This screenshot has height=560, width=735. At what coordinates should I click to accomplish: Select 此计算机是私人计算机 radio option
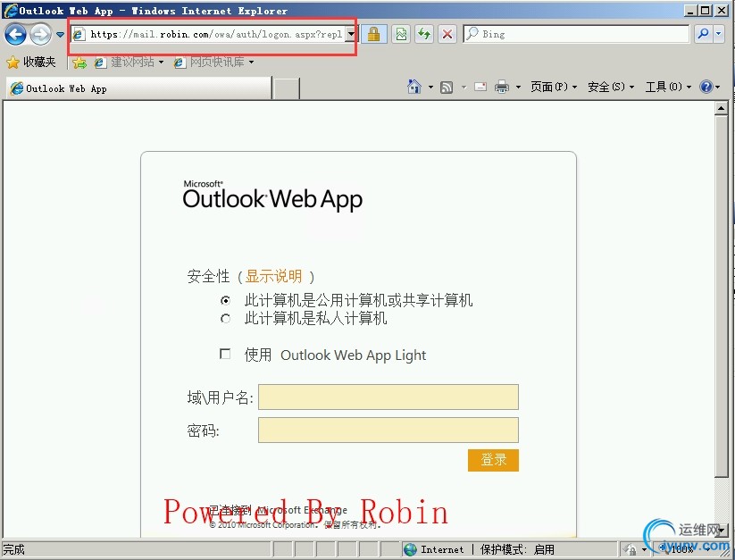pos(225,319)
